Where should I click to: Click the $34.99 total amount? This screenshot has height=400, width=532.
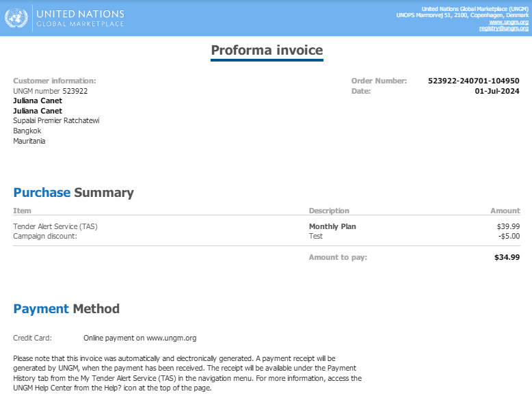pyautogui.click(x=507, y=257)
